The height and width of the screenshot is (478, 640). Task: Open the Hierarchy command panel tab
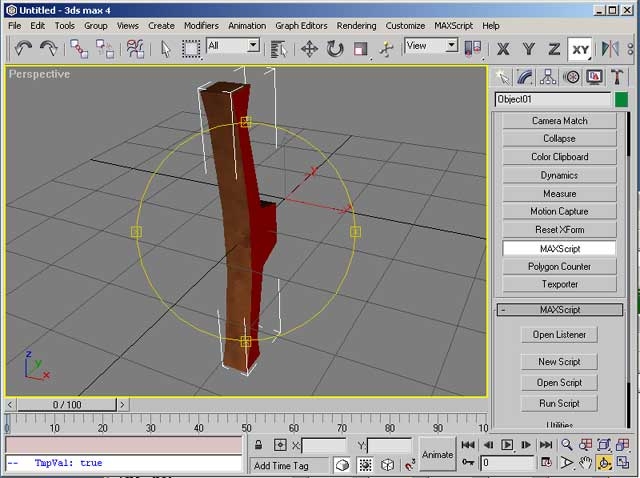pyautogui.click(x=548, y=77)
